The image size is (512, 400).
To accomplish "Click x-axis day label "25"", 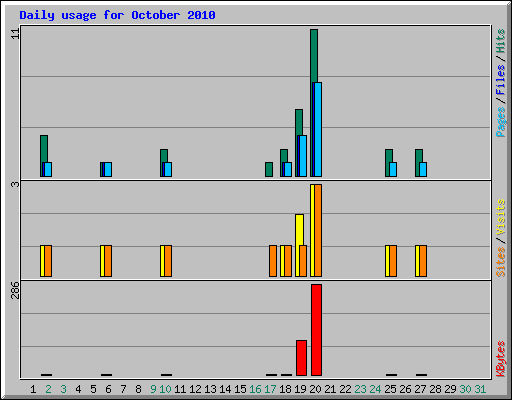I will point(390,389).
